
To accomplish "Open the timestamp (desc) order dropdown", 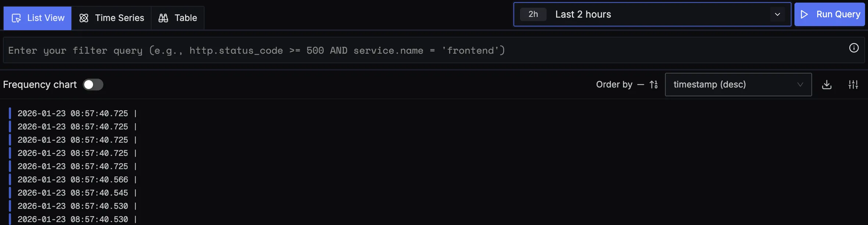I will 738,85.
